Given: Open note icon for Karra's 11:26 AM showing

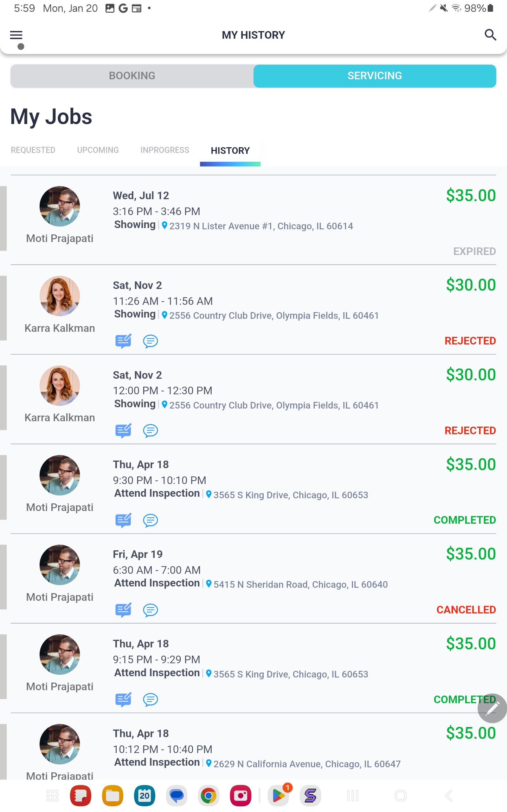Looking at the screenshot, I should [123, 341].
